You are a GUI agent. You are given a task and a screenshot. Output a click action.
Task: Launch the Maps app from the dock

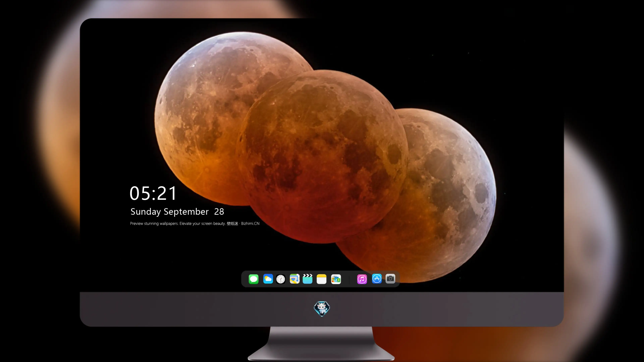(x=294, y=279)
